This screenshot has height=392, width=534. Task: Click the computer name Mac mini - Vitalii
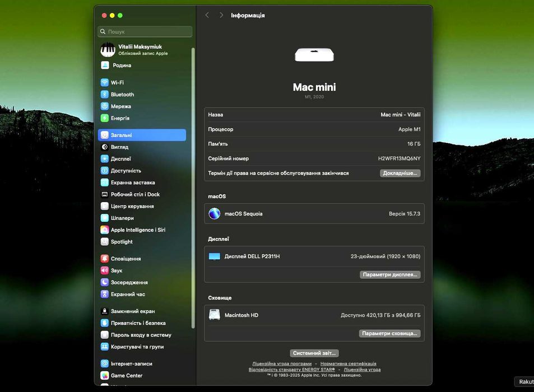click(x=401, y=115)
